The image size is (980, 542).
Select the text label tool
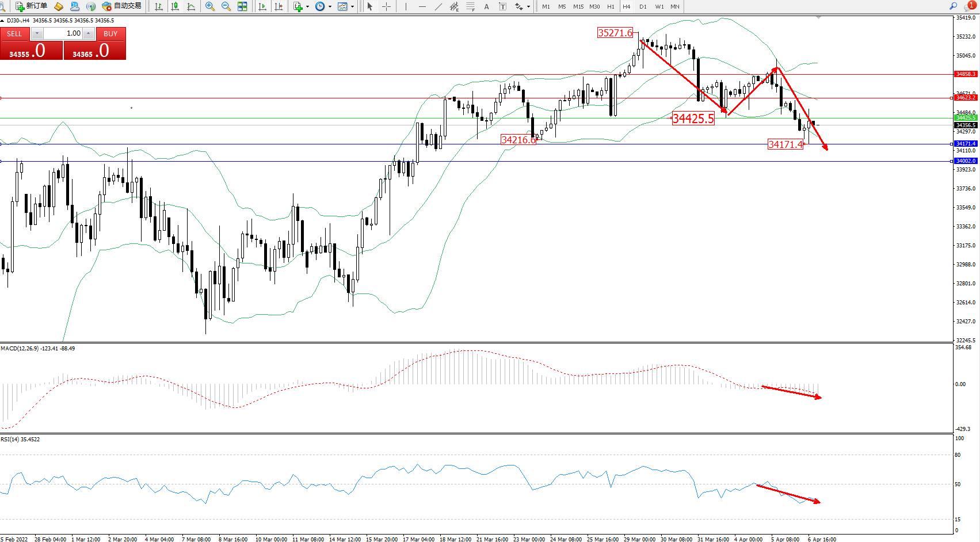coord(502,6)
